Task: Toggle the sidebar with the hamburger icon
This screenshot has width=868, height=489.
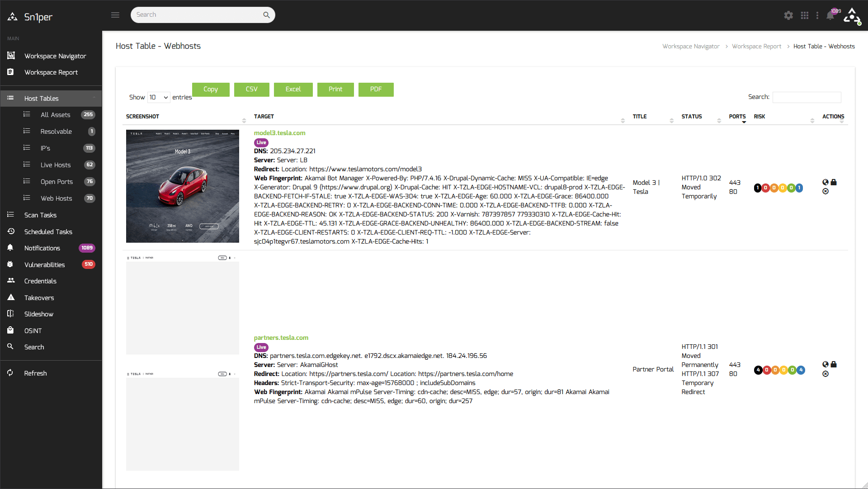Action: pyautogui.click(x=115, y=14)
